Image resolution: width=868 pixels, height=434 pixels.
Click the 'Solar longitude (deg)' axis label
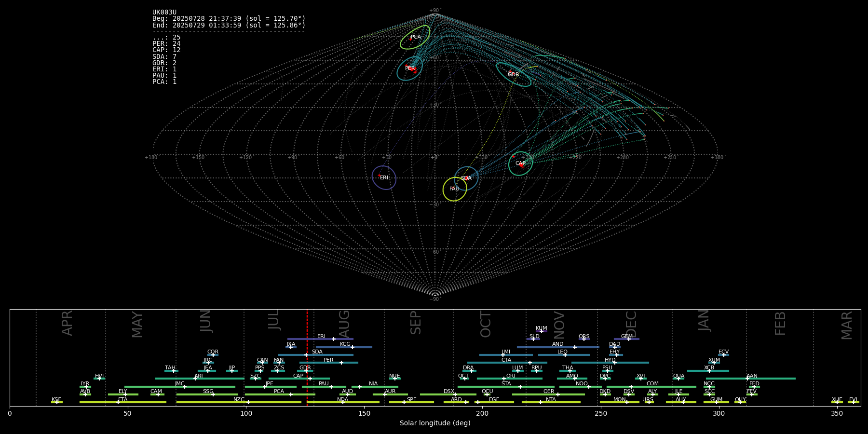coord(435,423)
